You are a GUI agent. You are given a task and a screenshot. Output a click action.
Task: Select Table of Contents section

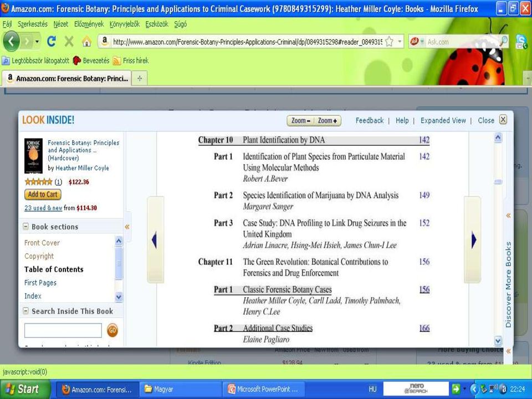coord(54,269)
